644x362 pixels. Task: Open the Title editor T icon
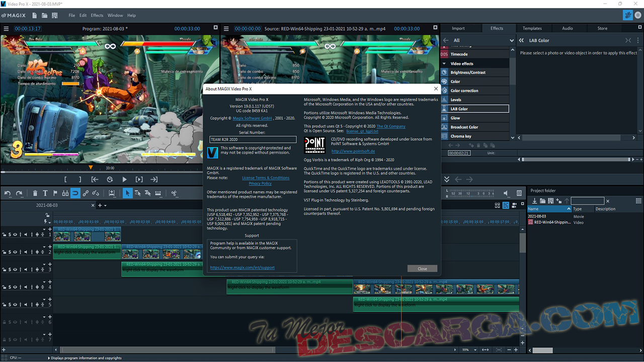(45, 193)
